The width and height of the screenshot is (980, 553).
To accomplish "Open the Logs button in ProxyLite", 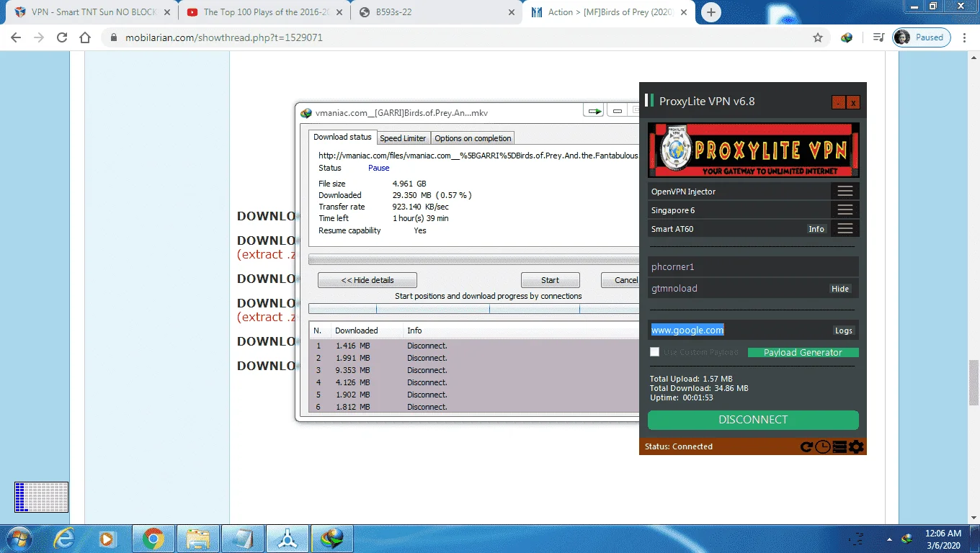I will tap(844, 331).
